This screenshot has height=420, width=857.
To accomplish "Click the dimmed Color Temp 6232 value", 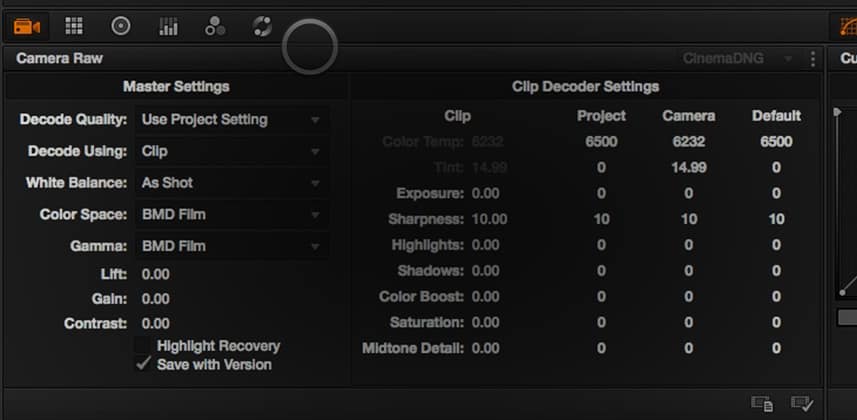I will click(x=487, y=142).
